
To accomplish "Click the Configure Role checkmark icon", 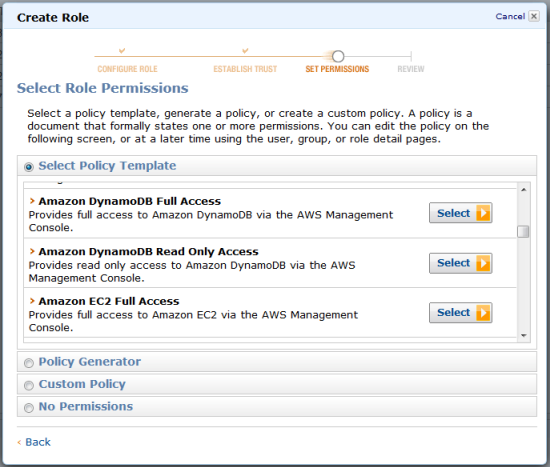I will tap(122, 51).
